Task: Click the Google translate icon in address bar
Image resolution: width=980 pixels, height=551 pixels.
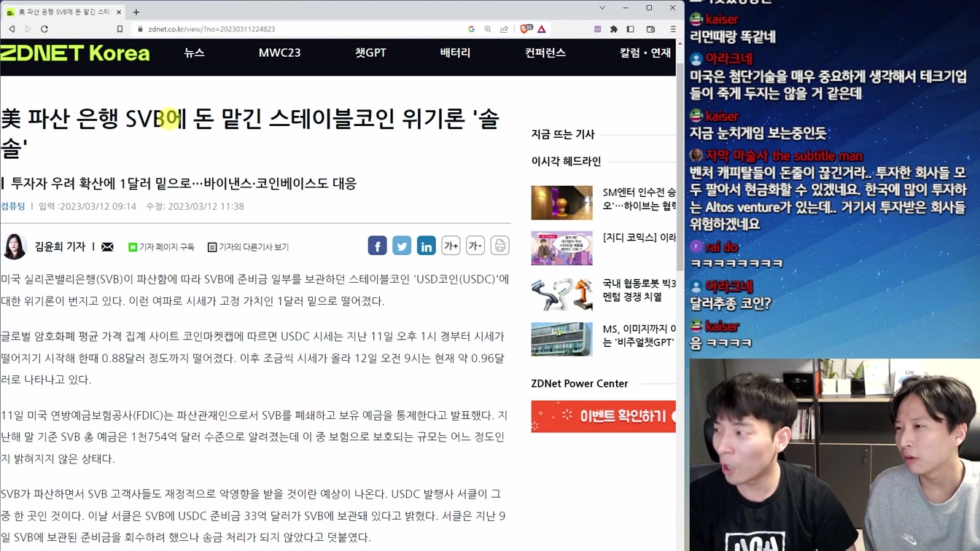Action: (472, 29)
